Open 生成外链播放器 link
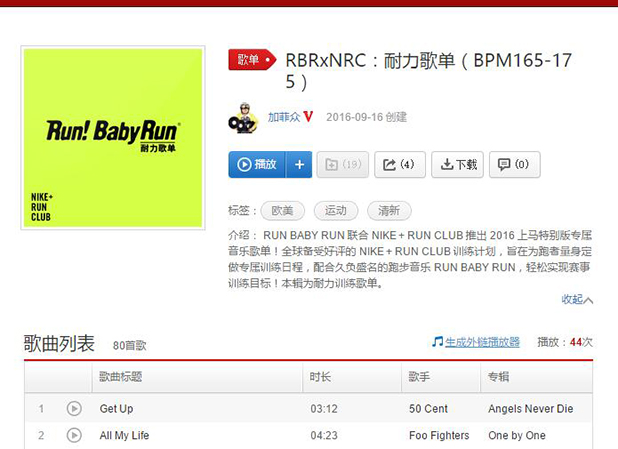Screen dimensions: 618x449 click(x=482, y=342)
